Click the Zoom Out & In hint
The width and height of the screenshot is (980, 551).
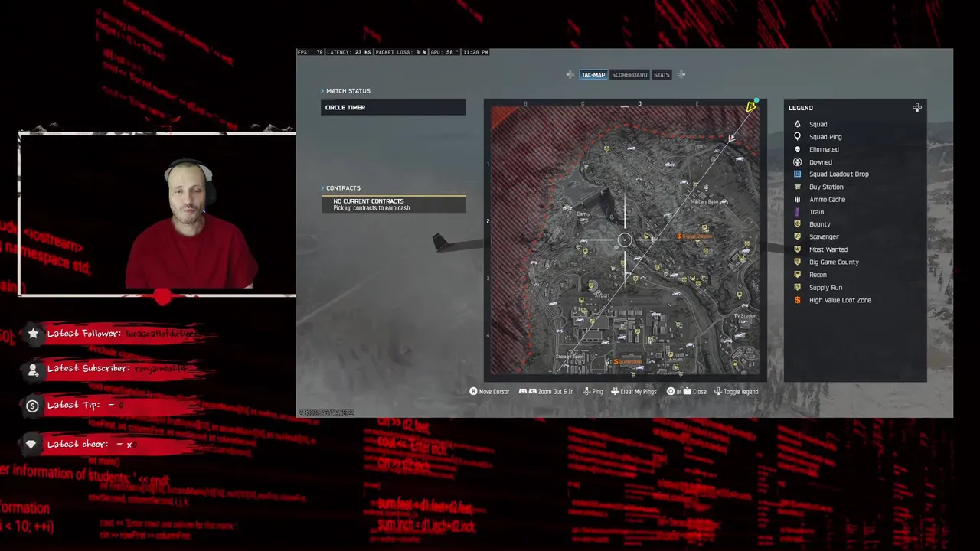[x=546, y=392]
